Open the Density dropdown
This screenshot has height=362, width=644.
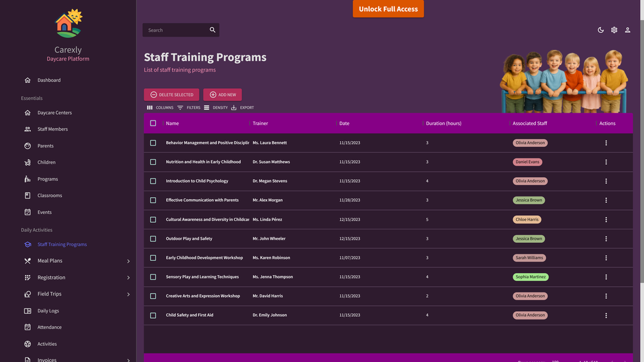(216, 108)
